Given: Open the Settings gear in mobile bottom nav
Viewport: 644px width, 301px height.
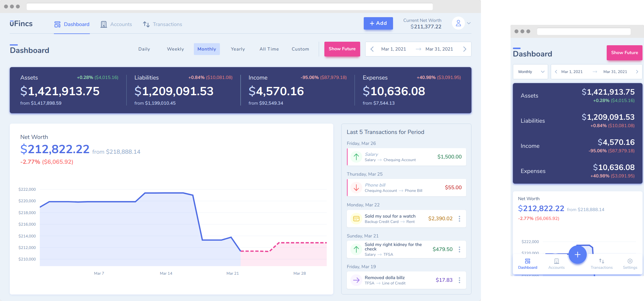Looking at the screenshot, I should point(630,261).
